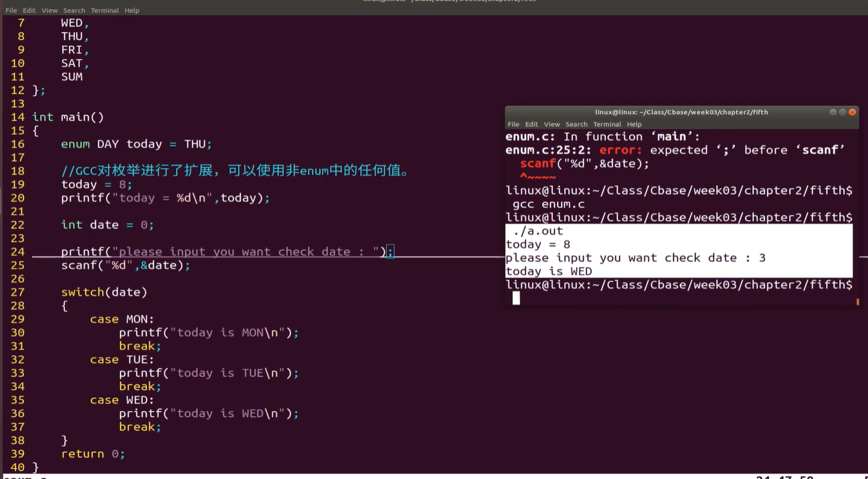Click 'case WED:' in the editor
Image resolution: width=868 pixels, height=479 pixels.
(122, 400)
